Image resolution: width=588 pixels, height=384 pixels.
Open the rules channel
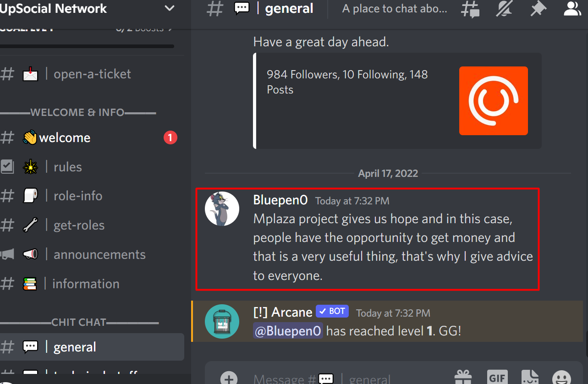click(92, 167)
